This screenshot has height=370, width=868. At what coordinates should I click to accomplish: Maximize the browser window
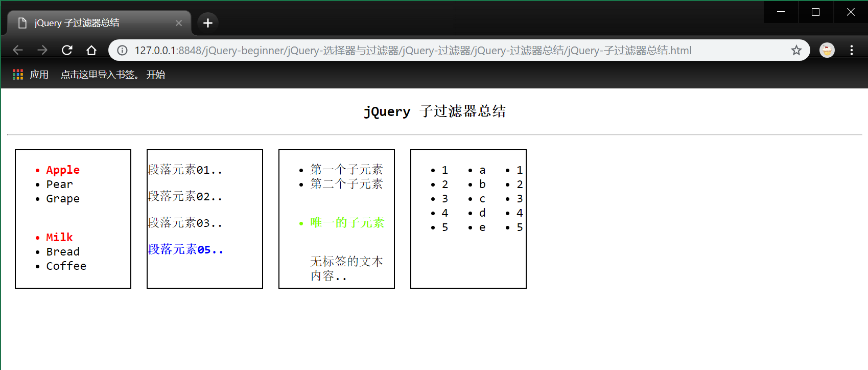(815, 12)
